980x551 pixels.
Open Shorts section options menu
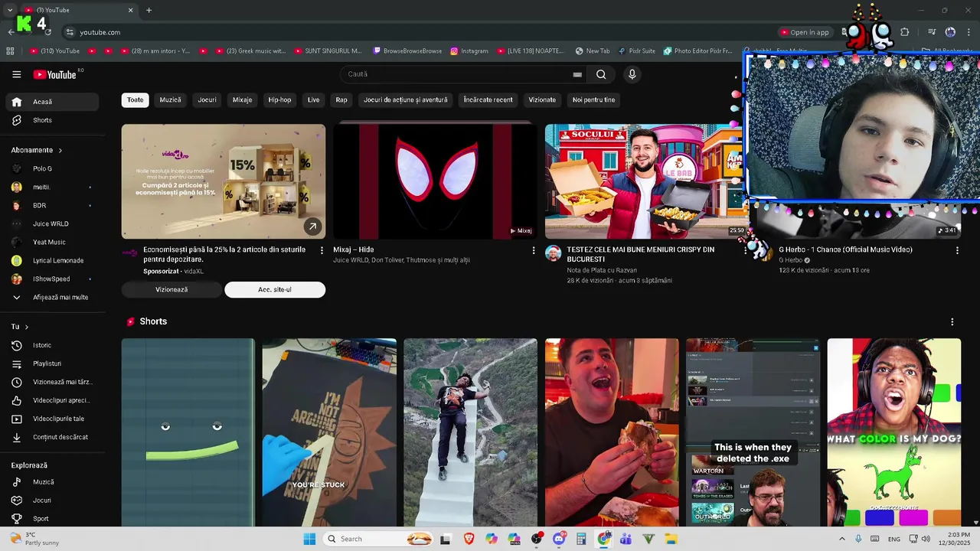[952, 321]
